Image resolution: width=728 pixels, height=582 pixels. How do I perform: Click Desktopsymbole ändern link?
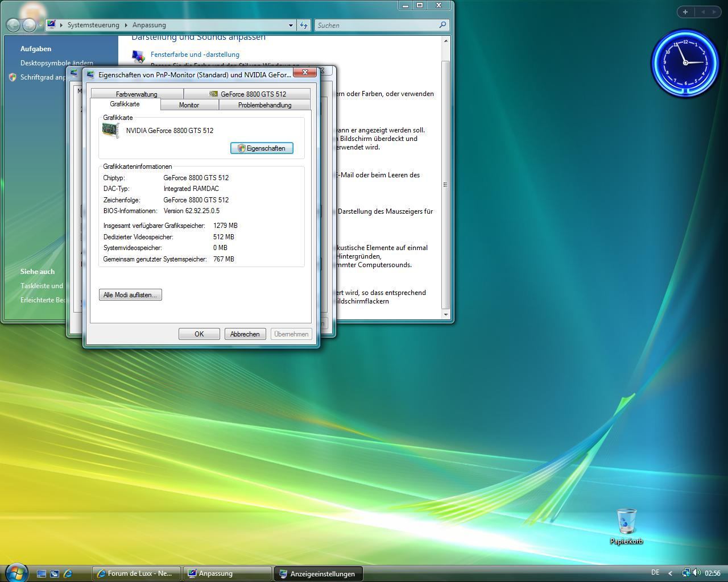pos(57,63)
